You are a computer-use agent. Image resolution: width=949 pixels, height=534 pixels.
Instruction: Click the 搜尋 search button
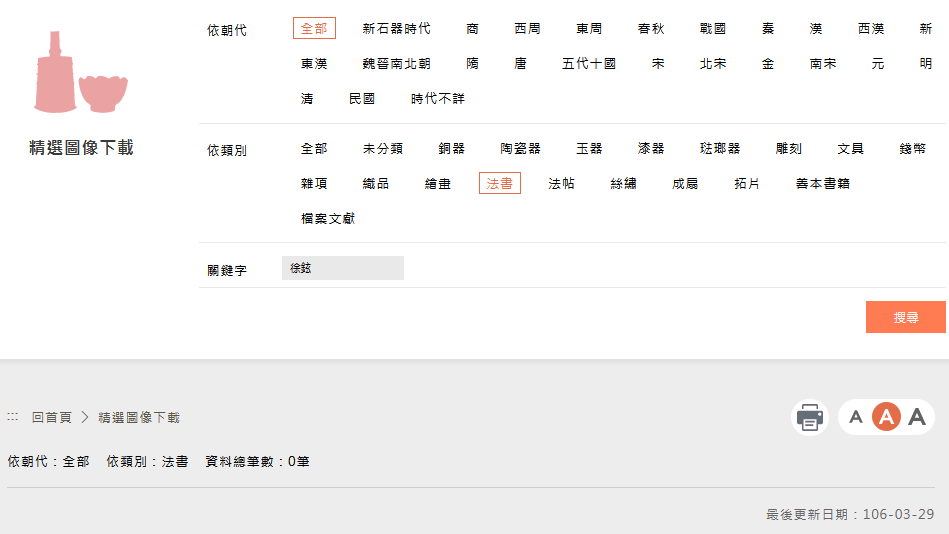[905, 317]
